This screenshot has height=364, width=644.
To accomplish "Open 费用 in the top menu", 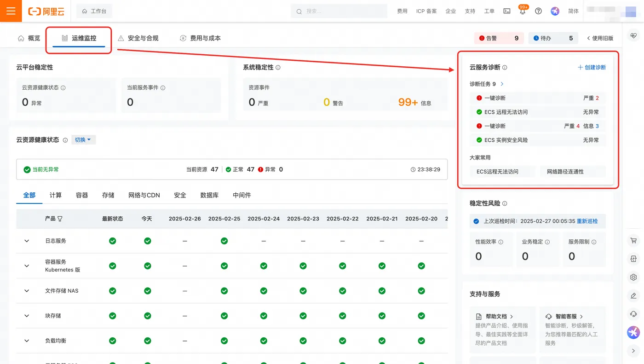I will (402, 11).
